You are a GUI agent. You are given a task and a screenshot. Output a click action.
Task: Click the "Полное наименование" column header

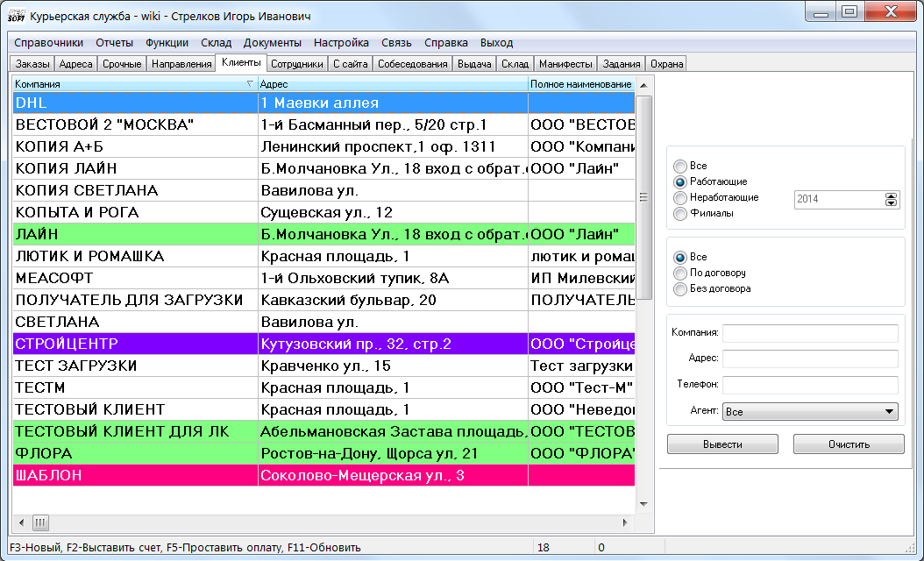coord(581,84)
